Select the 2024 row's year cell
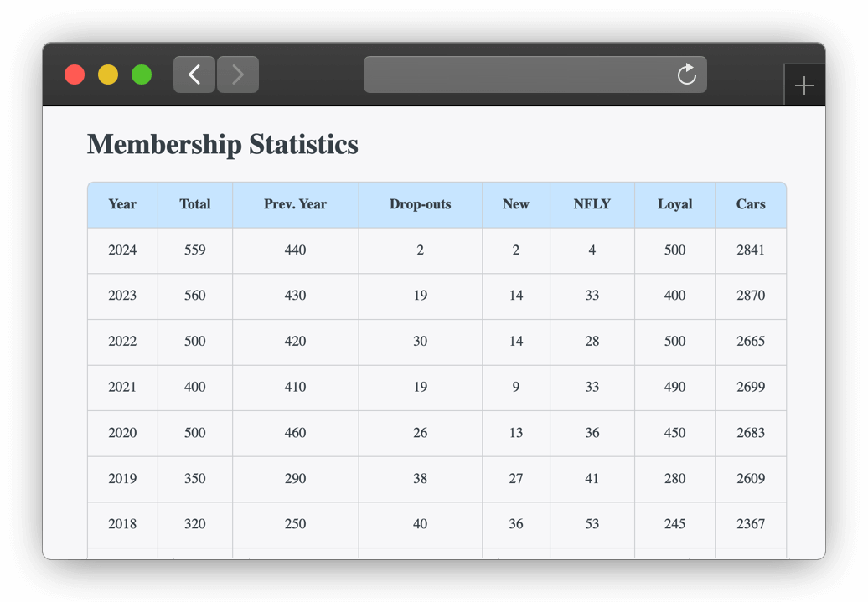 [122, 250]
